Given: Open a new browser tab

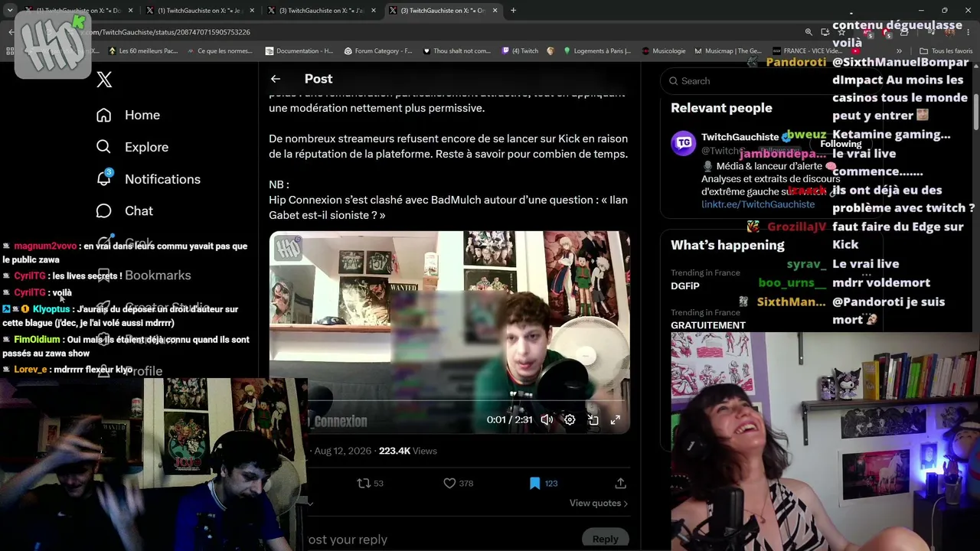Looking at the screenshot, I should (x=513, y=11).
